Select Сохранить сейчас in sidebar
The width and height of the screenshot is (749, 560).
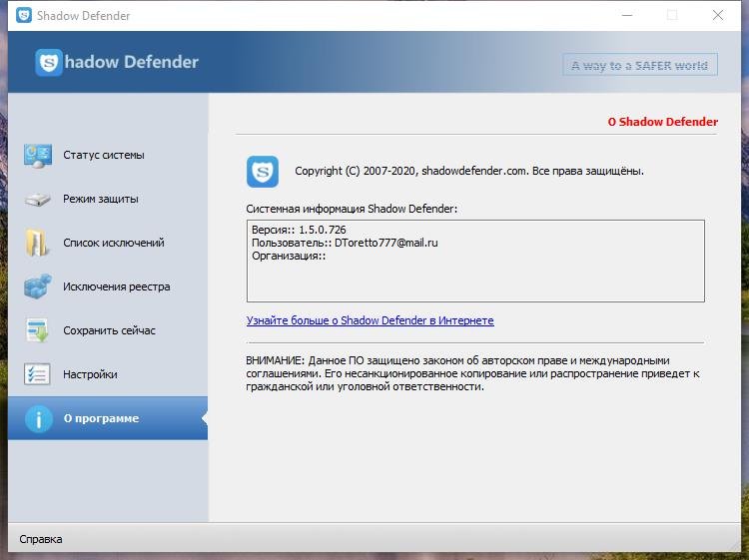coord(108,330)
